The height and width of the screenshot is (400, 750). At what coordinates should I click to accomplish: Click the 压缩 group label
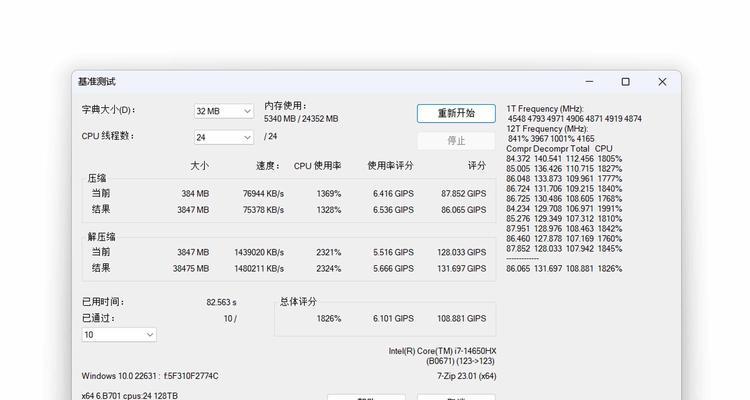coord(97,178)
